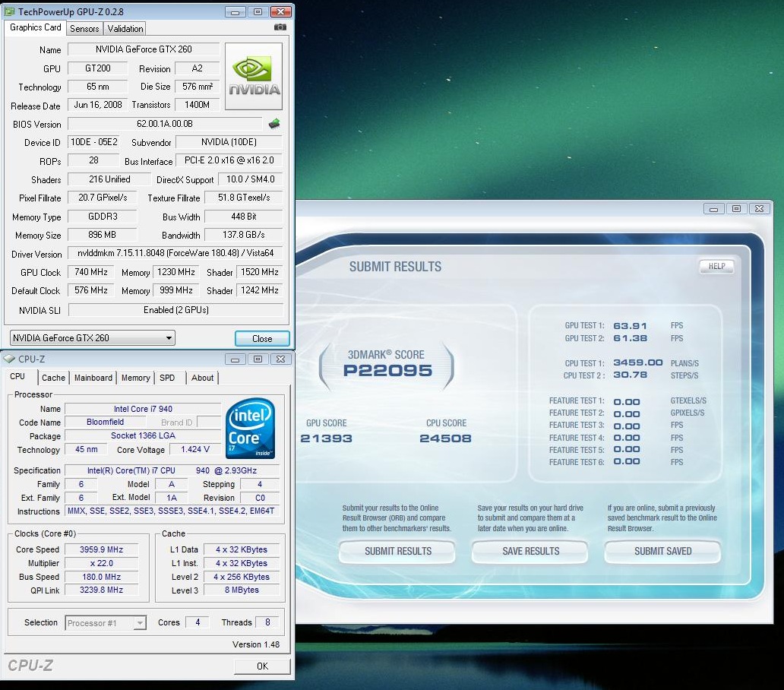Switch to the Cache tab in CPU-Z
This screenshot has height=690, width=784.
tap(53, 378)
